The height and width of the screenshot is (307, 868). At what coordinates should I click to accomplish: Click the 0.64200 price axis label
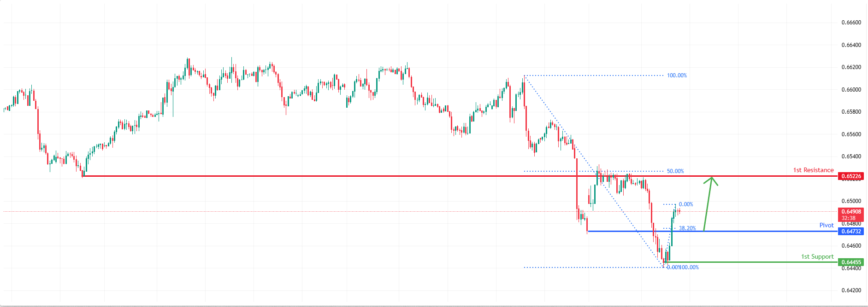pos(851,290)
